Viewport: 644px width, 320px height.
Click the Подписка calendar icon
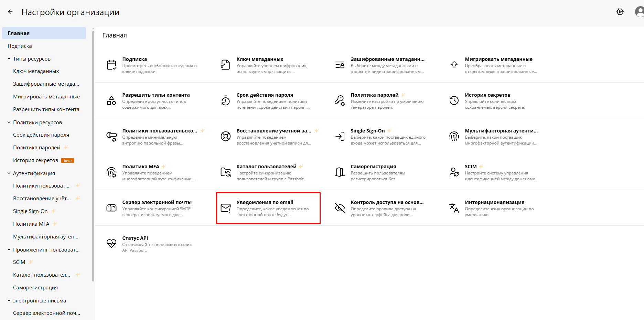point(111,65)
